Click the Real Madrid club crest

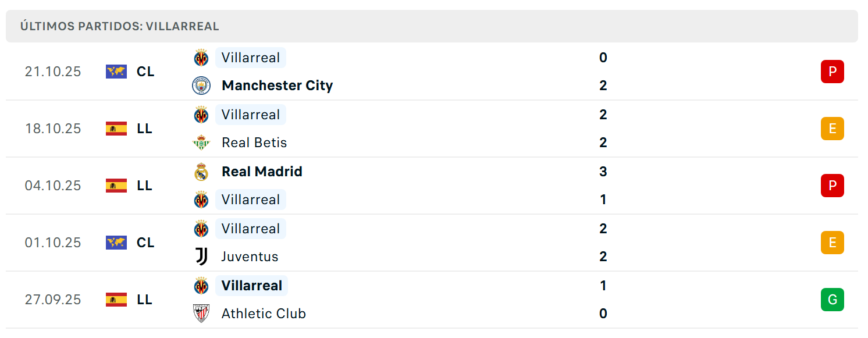201,172
